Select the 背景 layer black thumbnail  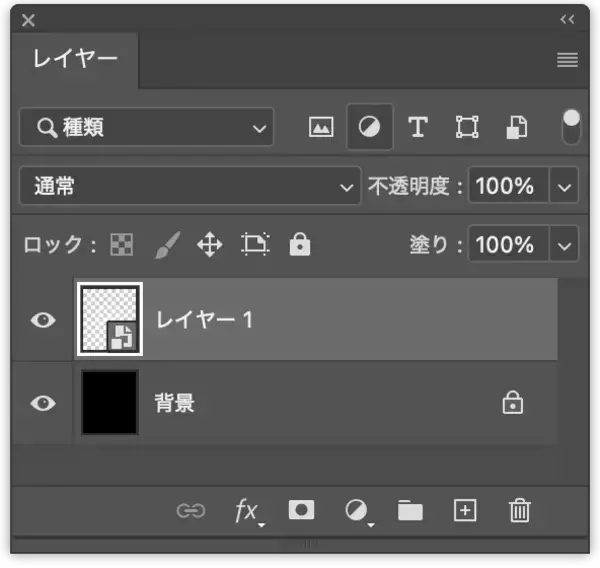[110, 402]
